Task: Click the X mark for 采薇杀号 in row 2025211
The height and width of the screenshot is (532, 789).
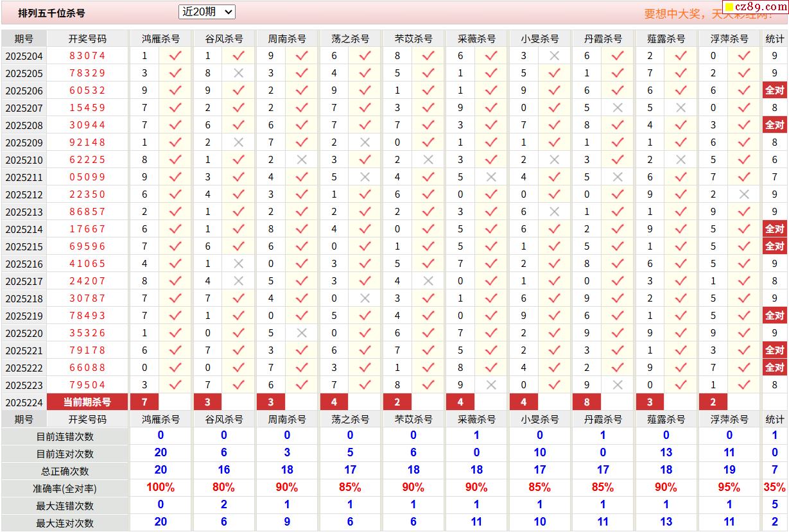Action: click(x=491, y=177)
